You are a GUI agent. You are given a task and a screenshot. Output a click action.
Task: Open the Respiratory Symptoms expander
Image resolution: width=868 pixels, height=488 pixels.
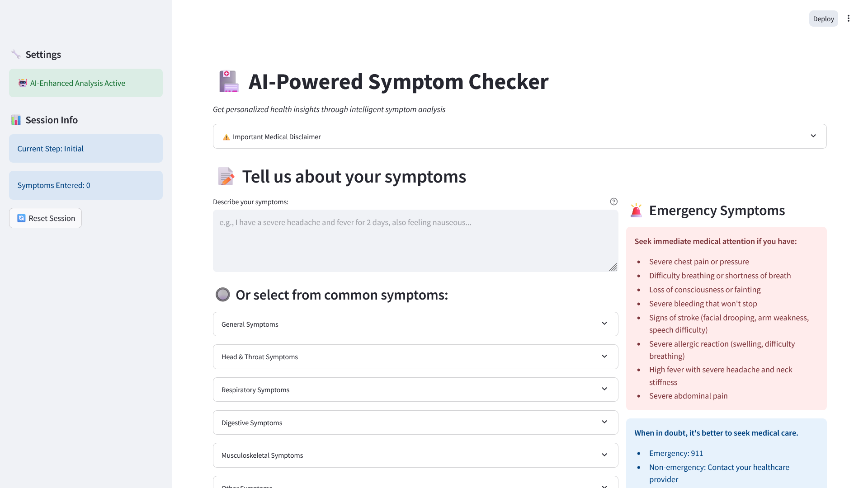click(415, 389)
